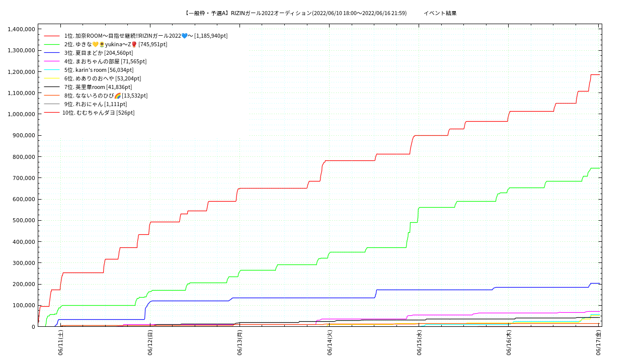Click the magenta swatch for まおちゃんの部屋

click(x=52, y=61)
